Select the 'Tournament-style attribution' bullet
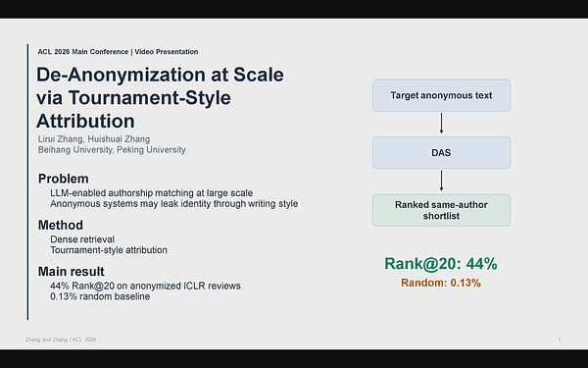 tap(109, 250)
